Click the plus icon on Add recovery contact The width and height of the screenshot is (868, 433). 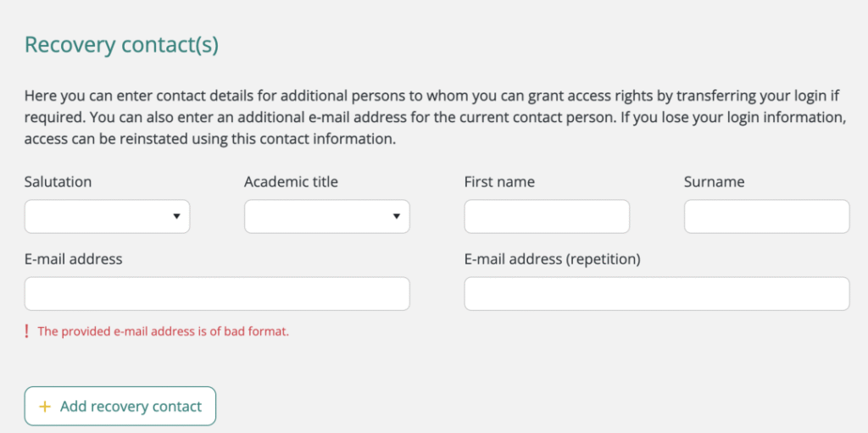(45, 407)
